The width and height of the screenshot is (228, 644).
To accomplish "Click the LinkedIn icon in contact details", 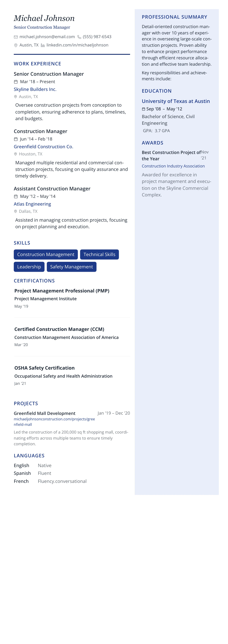I will click(43, 45).
